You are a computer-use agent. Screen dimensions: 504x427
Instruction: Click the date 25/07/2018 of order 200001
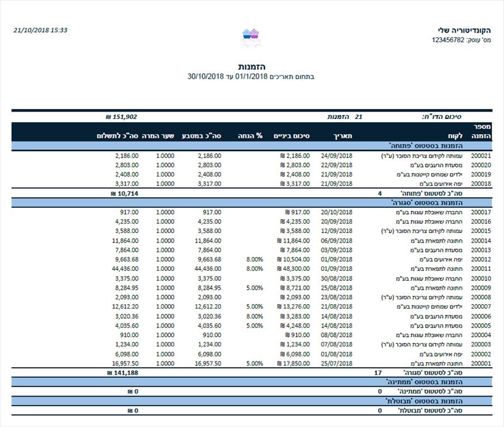(336, 363)
